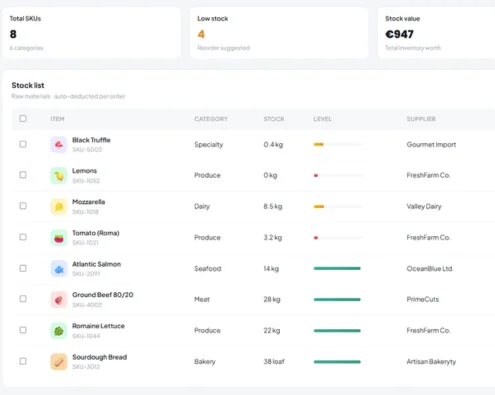495x395 pixels.
Task: Click the SUPPLIER column header
Action: (x=421, y=119)
